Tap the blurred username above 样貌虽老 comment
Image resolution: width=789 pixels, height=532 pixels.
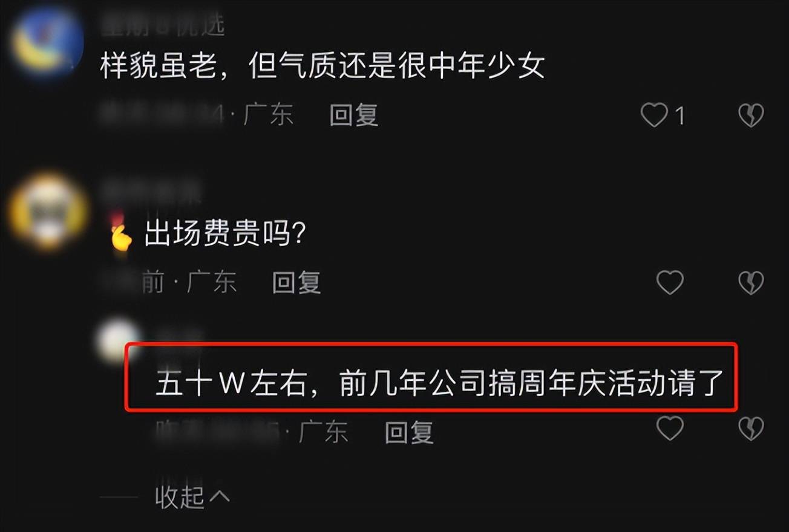(x=162, y=26)
